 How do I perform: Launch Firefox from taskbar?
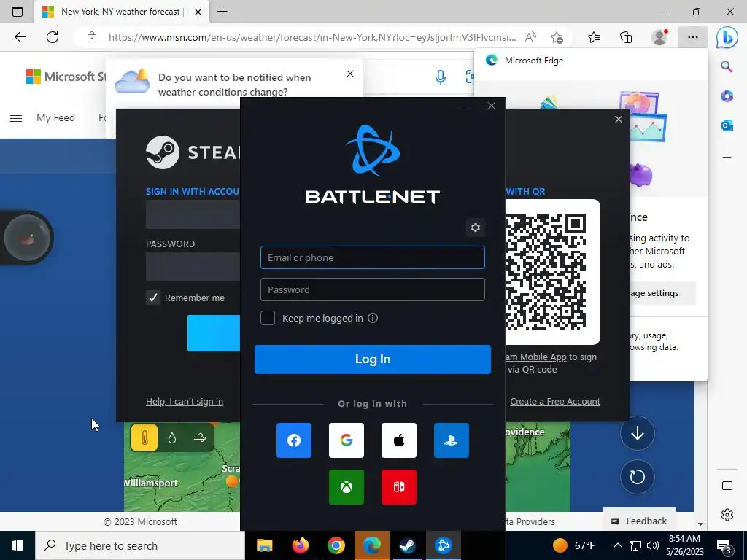pyautogui.click(x=300, y=545)
